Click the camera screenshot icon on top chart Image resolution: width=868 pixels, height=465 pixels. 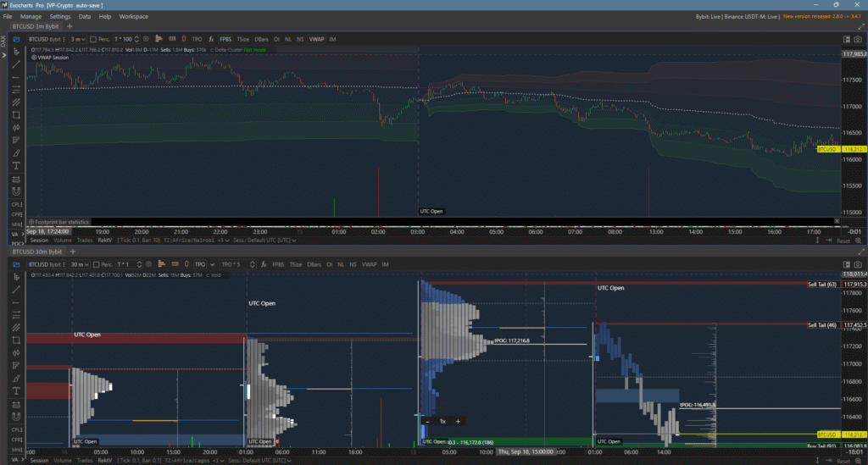click(846, 39)
